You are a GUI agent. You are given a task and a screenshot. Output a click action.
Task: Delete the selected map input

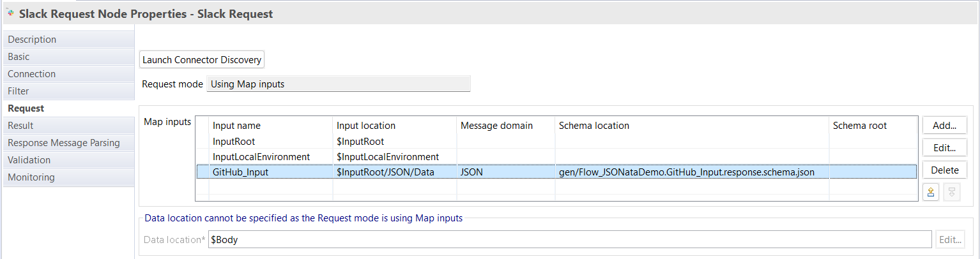(945, 170)
